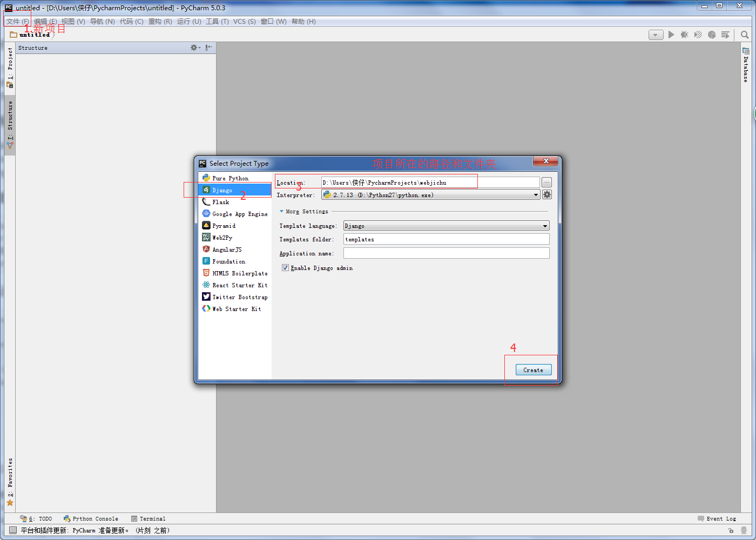Image resolution: width=756 pixels, height=540 pixels.
Task: Click the Application name input field
Action: (x=447, y=253)
